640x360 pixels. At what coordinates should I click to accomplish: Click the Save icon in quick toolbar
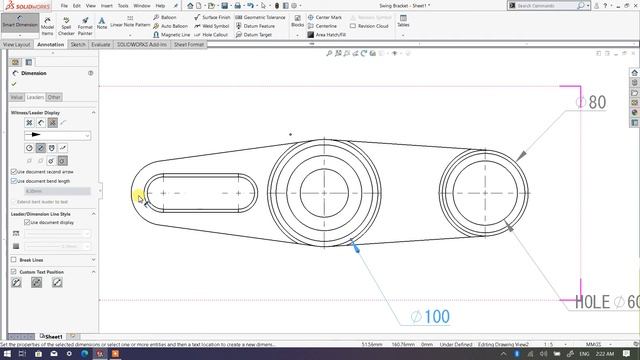(x=224, y=6)
